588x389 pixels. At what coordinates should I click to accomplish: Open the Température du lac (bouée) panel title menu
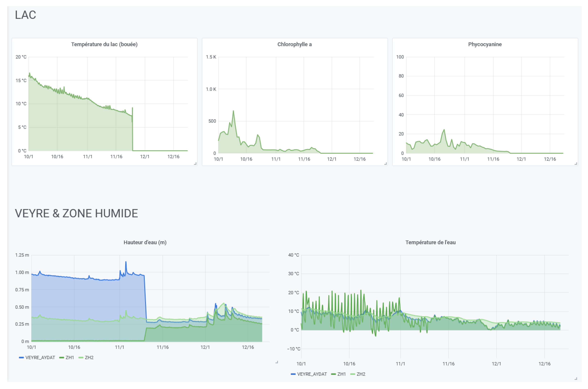[x=104, y=44]
